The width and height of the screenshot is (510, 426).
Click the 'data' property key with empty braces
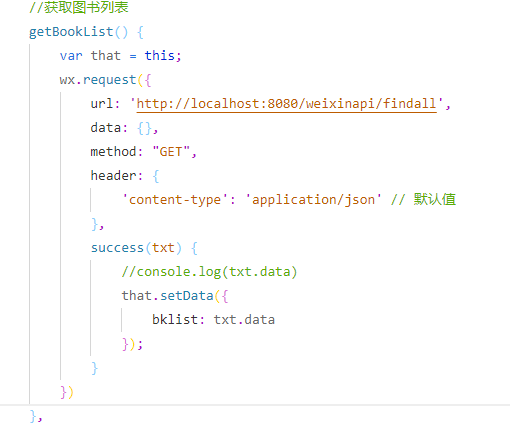pos(106,128)
